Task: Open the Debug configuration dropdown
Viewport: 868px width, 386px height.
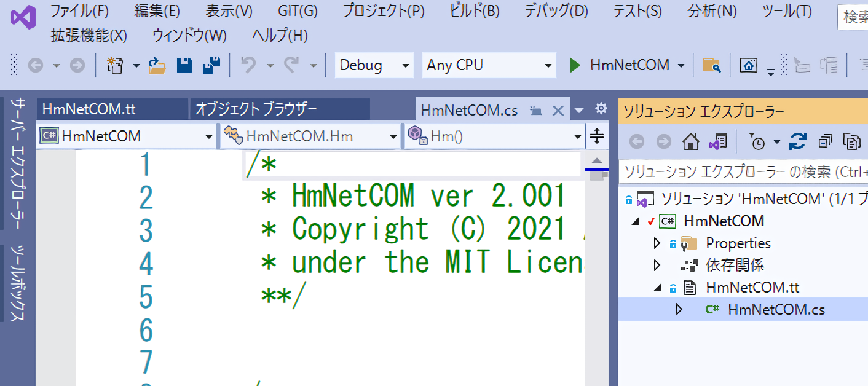Action: (374, 65)
